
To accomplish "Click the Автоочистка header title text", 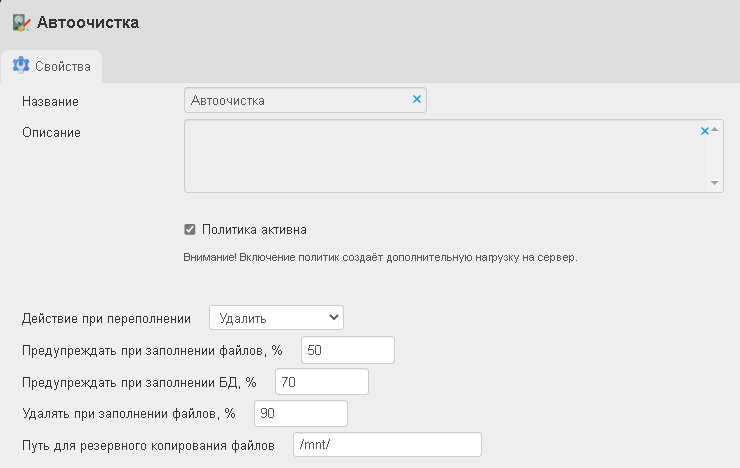I will (x=88, y=23).
